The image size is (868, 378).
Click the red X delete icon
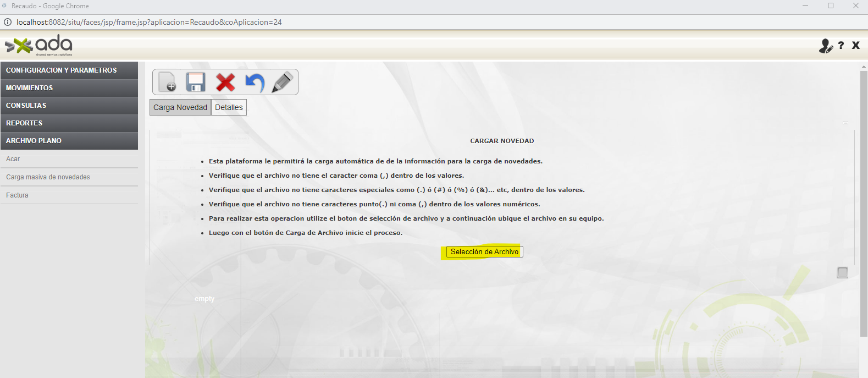coord(225,82)
